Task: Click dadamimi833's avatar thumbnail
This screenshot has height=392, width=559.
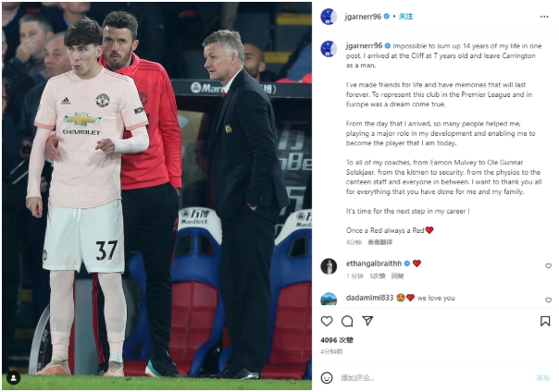Action: coord(329,299)
